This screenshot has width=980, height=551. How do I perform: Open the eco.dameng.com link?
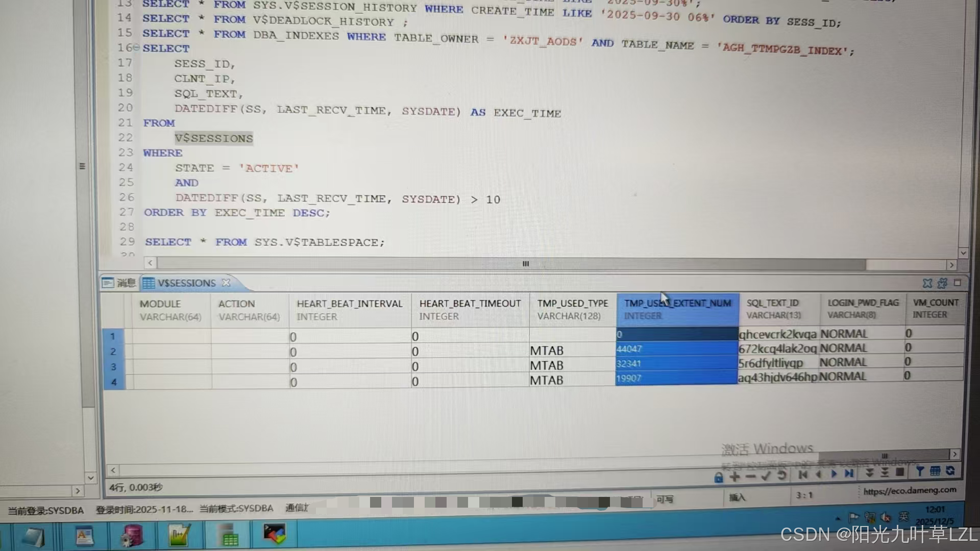click(x=910, y=490)
